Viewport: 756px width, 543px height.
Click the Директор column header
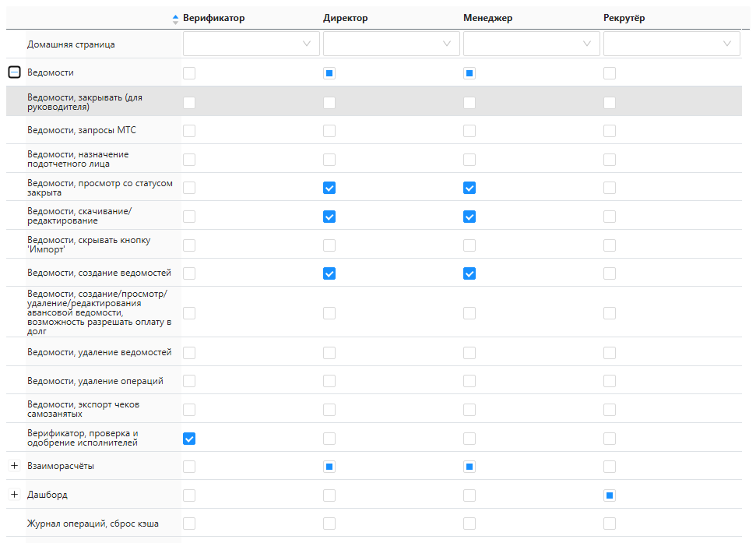click(345, 19)
